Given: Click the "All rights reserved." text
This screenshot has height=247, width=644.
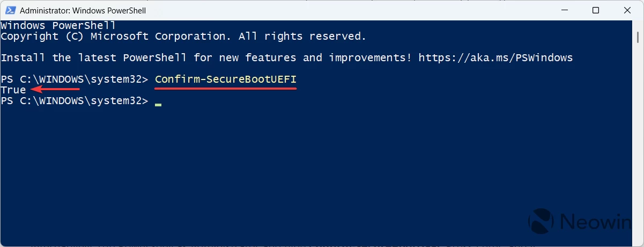Looking at the screenshot, I should (x=302, y=37).
